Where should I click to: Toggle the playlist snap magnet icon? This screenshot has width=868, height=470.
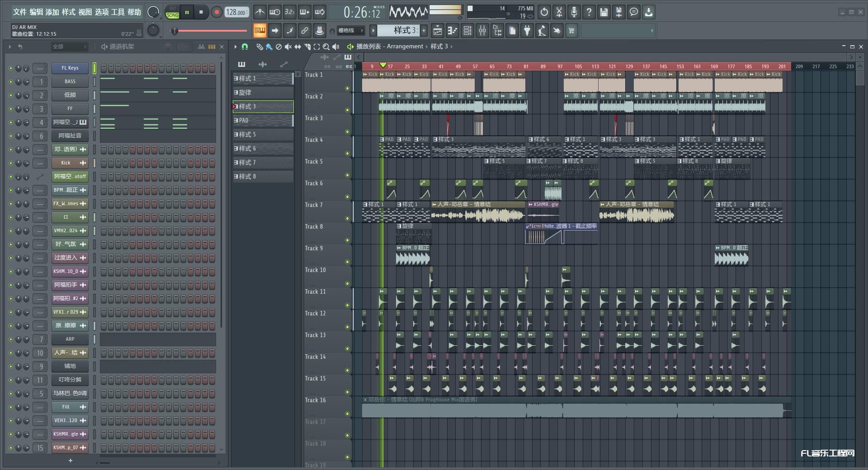(x=245, y=47)
